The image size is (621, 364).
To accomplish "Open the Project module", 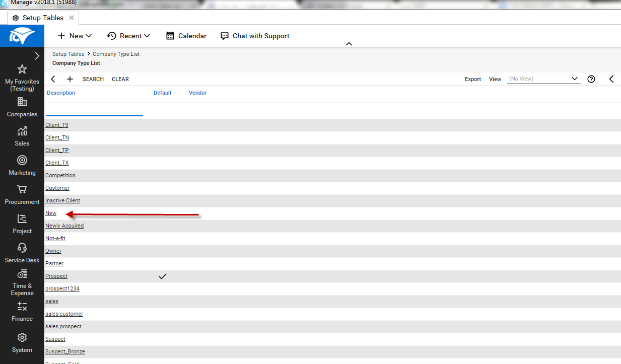I will pyautogui.click(x=22, y=224).
